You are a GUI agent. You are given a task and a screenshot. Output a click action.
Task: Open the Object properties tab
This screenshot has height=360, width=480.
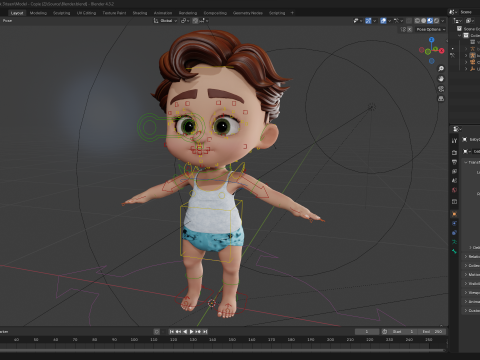(x=454, y=214)
